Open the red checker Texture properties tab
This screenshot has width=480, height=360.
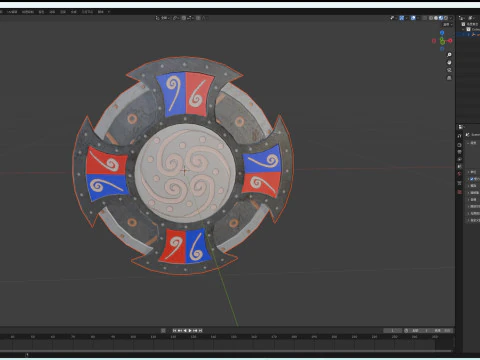click(x=460, y=192)
